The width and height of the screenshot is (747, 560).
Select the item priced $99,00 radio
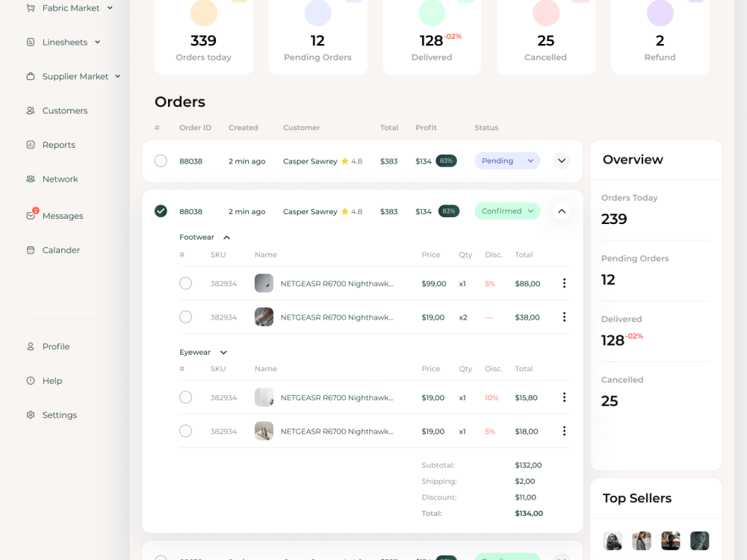point(186,283)
